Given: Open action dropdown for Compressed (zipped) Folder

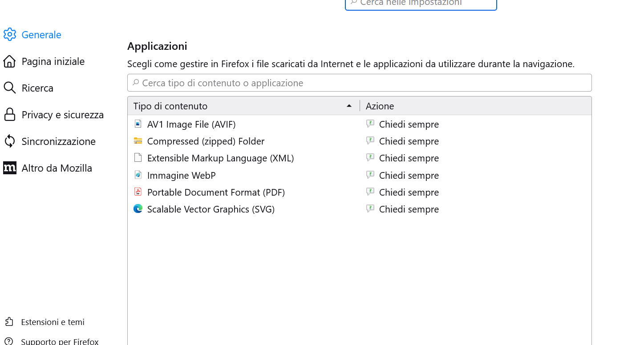Looking at the screenshot, I should (x=409, y=141).
